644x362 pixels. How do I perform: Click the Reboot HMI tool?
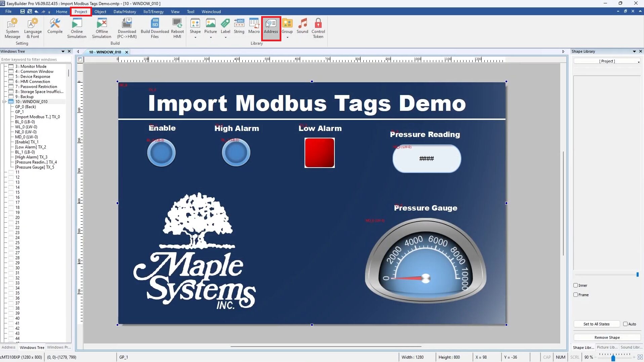177,28
